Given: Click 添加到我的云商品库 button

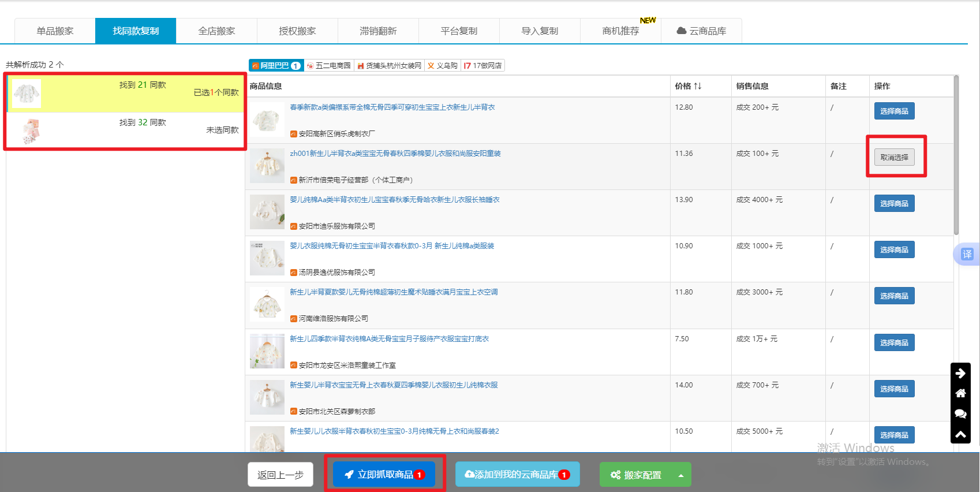Looking at the screenshot, I should tap(517, 475).
